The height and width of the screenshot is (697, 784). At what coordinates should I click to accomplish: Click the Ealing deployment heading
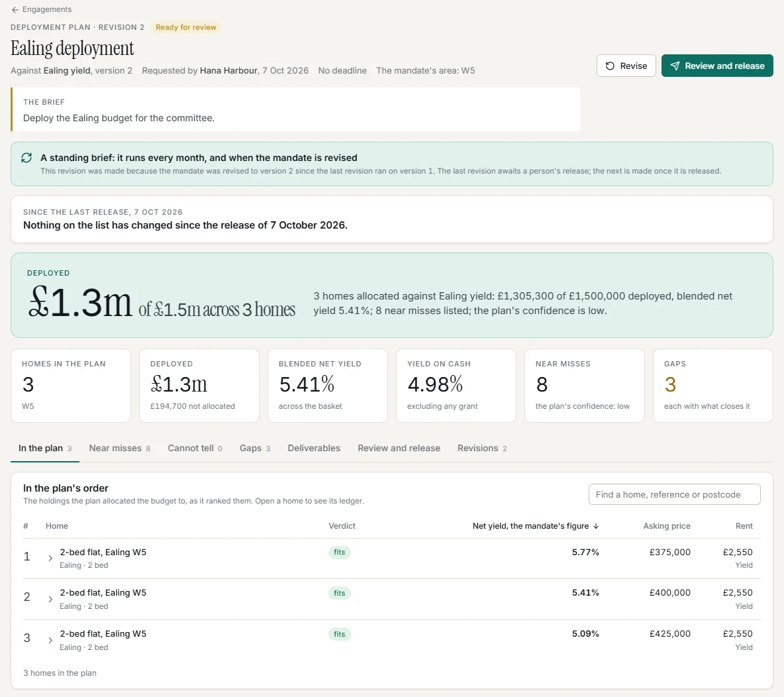[72, 48]
